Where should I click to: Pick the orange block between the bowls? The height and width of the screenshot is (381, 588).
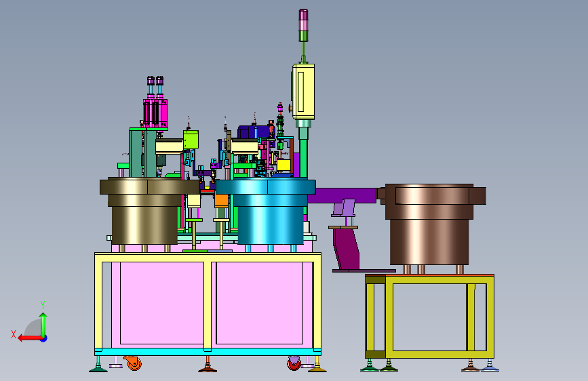click(221, 200)
